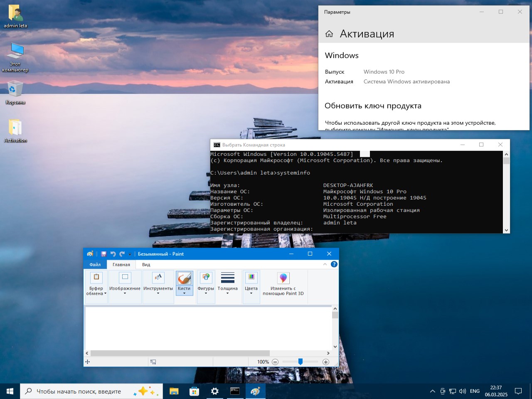Image resolution: width=532 pixels, height=399 pixels.
Task: Click the Изображение selection icon in Paint
Action: coord(125,278)
